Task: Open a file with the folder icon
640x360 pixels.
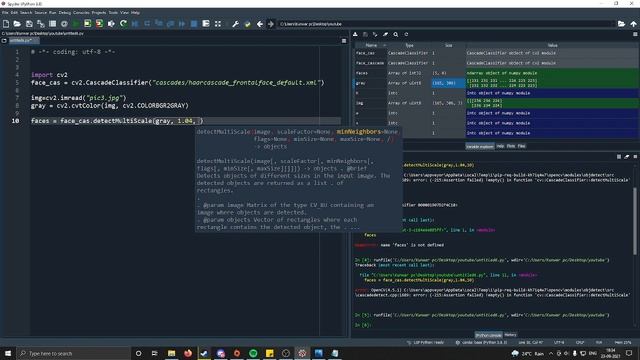Action: point(17,24)
